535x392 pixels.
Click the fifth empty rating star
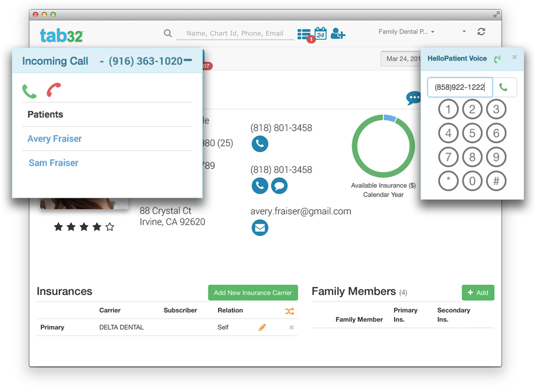(x=110, y=227)
